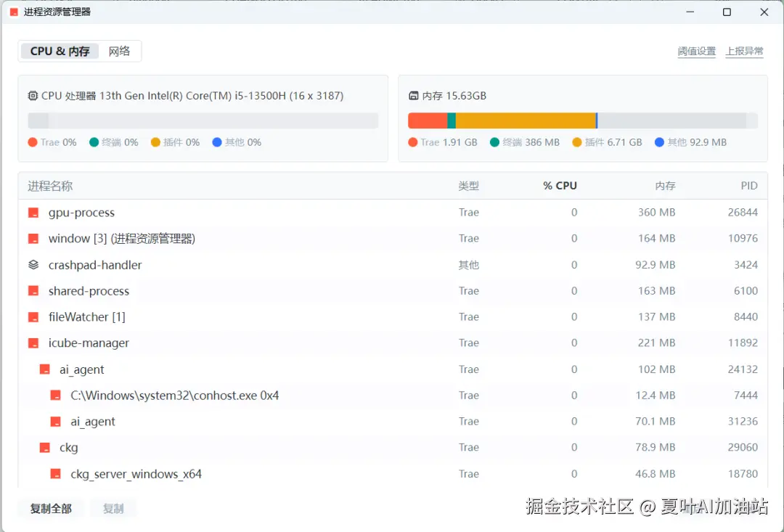
Task: Click the icon next to ai_agent PID 31236
Action: [x=55, y=422]
